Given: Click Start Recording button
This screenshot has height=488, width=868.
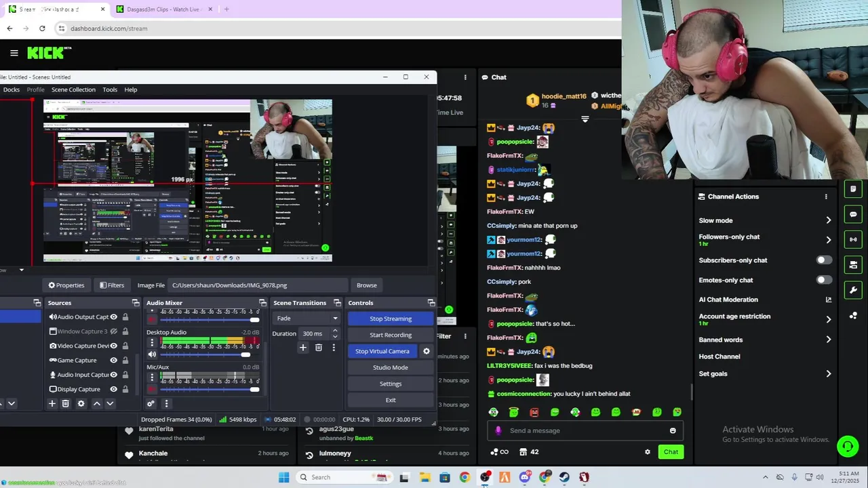Looking at the screenshot, I should (391, 335).
